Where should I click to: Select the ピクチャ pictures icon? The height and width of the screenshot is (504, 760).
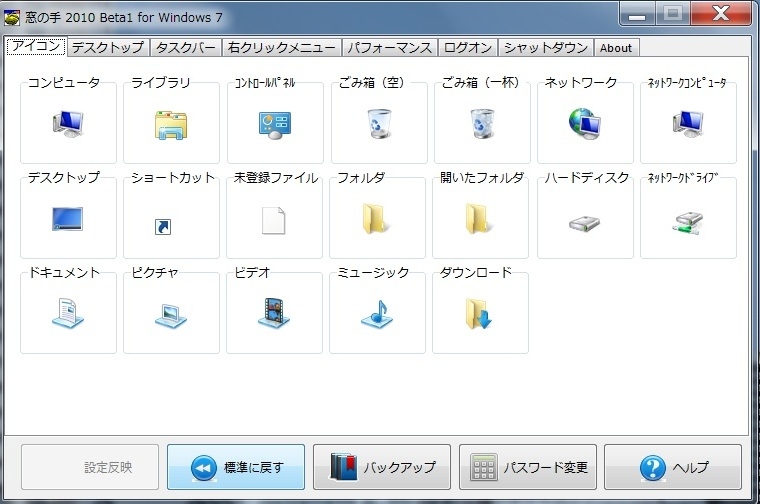point(171,315)
